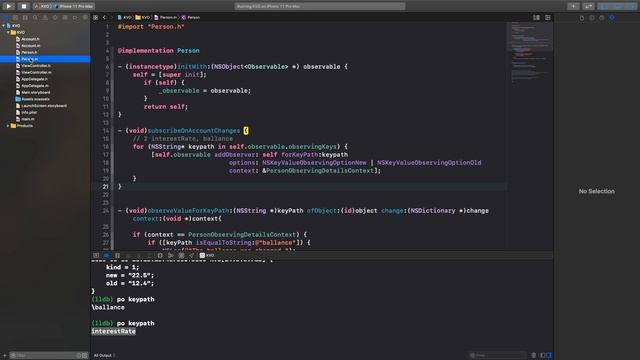Open editor options (Adjust Editor) icon
This screenshot has height=360, width=640.
536,18
